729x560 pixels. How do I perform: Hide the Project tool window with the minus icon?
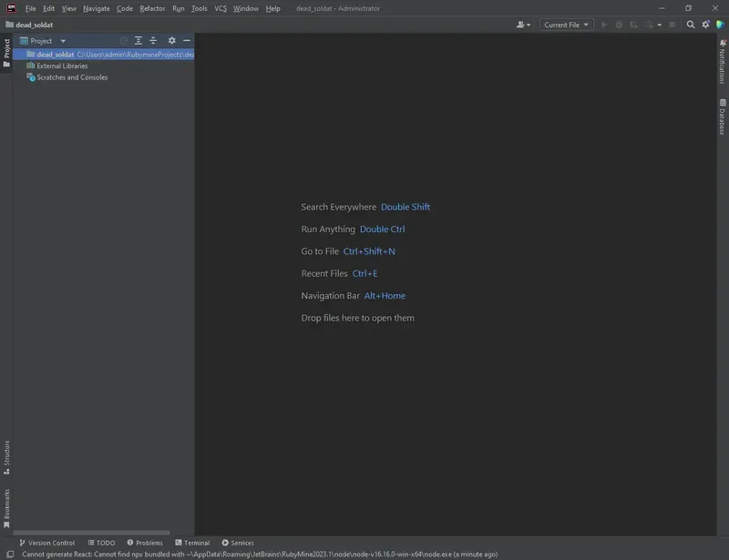(186, 40)
